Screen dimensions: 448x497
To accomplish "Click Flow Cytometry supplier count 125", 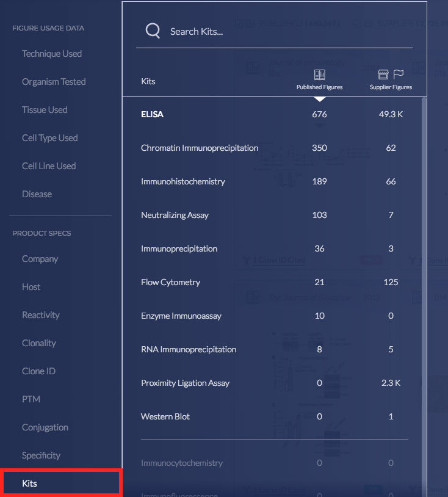I will pyautogui.click(x=391, y=282).
